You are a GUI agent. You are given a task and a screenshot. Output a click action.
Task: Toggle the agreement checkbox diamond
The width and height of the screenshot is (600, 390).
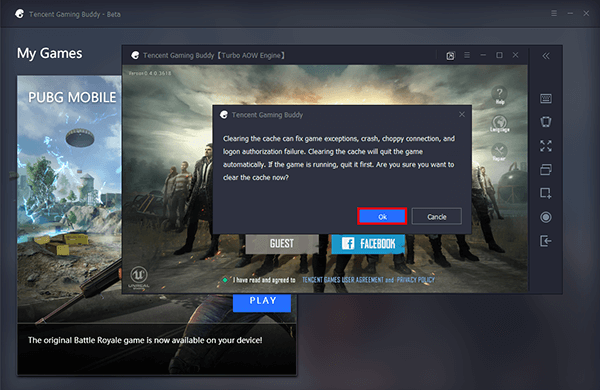(225, 280)
